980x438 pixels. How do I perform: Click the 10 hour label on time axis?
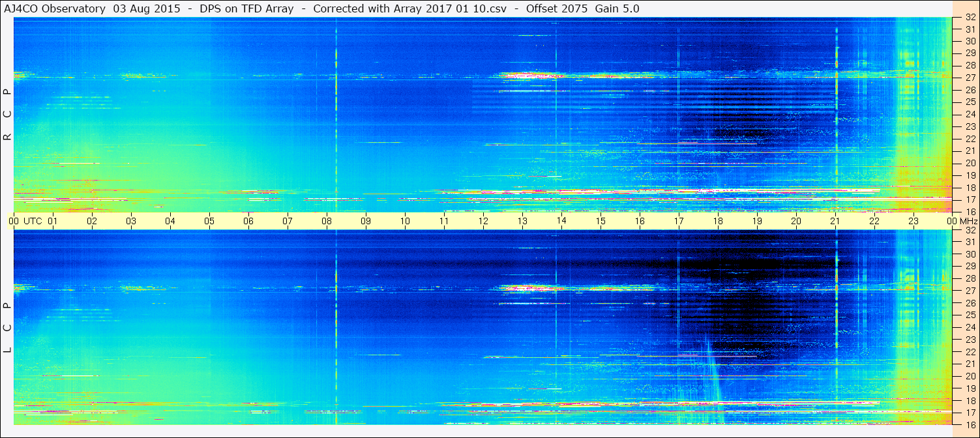[x=405, y=221]
